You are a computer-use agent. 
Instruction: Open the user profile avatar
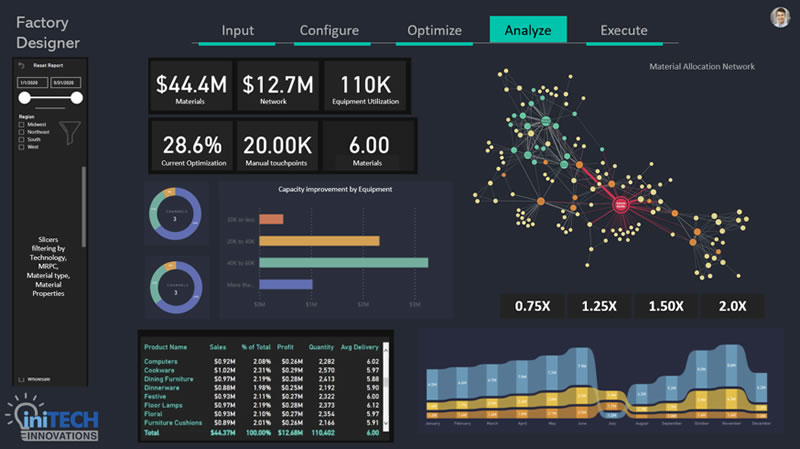(x=780, y=17)
